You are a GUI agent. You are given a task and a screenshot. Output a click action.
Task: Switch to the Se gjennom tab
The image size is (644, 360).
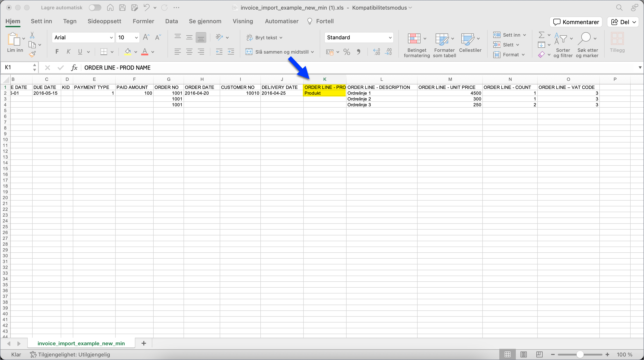[205, 21]
